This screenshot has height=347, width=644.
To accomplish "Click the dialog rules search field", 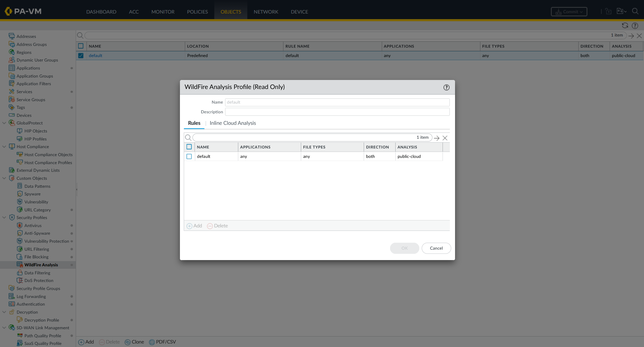I will (x=312, y=138).
